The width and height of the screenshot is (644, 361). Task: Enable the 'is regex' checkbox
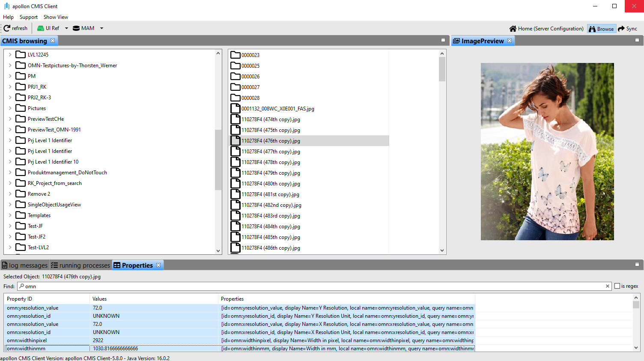618,286
